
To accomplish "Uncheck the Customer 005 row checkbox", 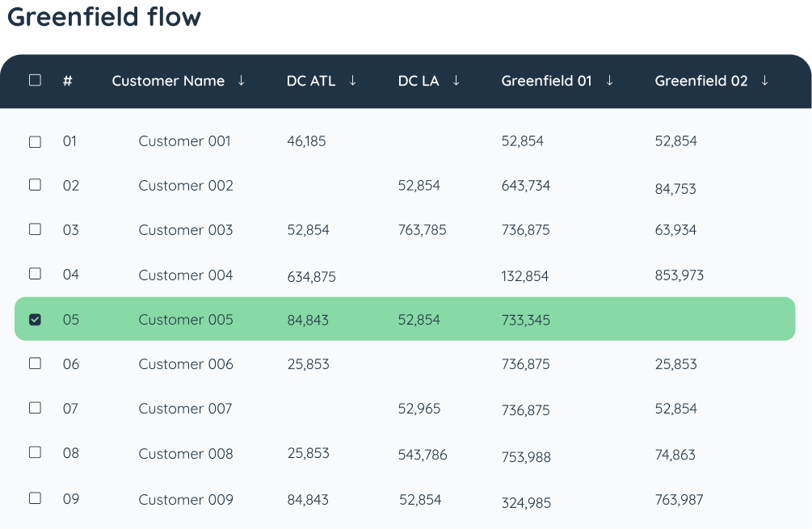I will [35, 319].
